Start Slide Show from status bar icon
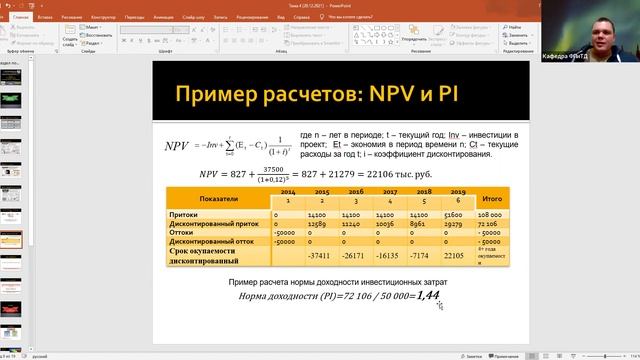The height and width of the screenshot is (360, 640). 573,356
